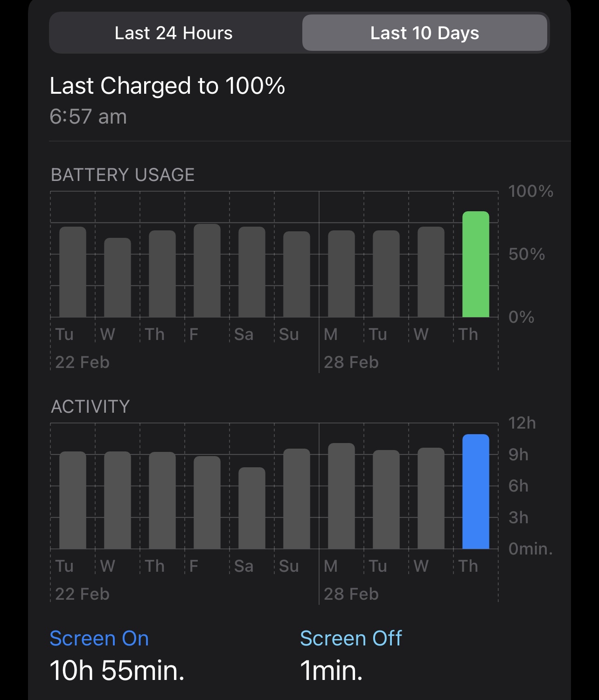The width and height of the screenshot is (599, 700).
Task: Tap the gray Wednesday bar left of green bar
Action: [431, 272]
